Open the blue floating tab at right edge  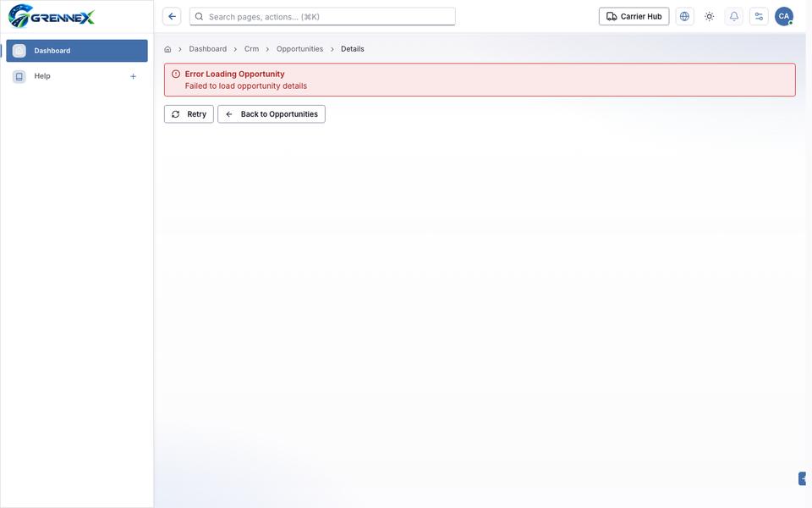pos(802,478)
